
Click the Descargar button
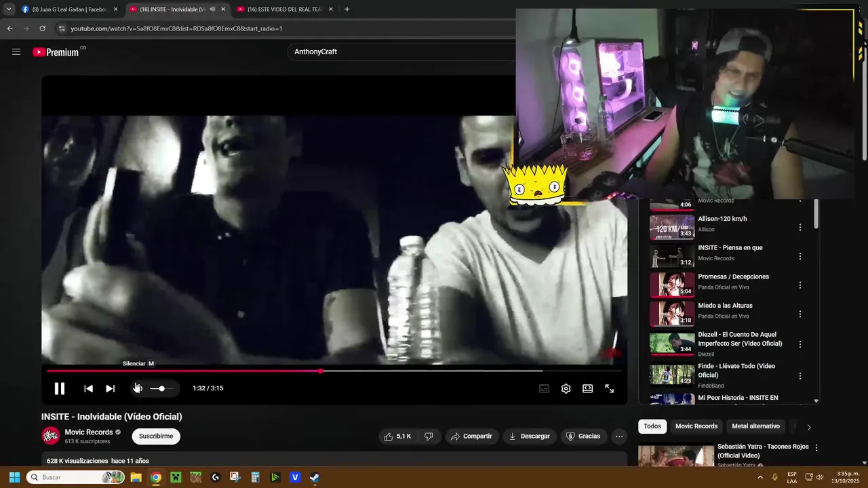click(529, 436)
